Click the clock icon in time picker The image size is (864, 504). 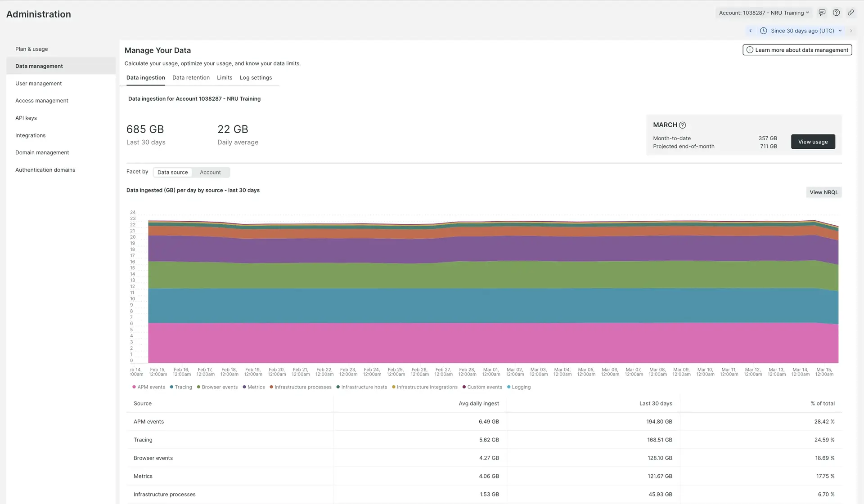[764, 31]
